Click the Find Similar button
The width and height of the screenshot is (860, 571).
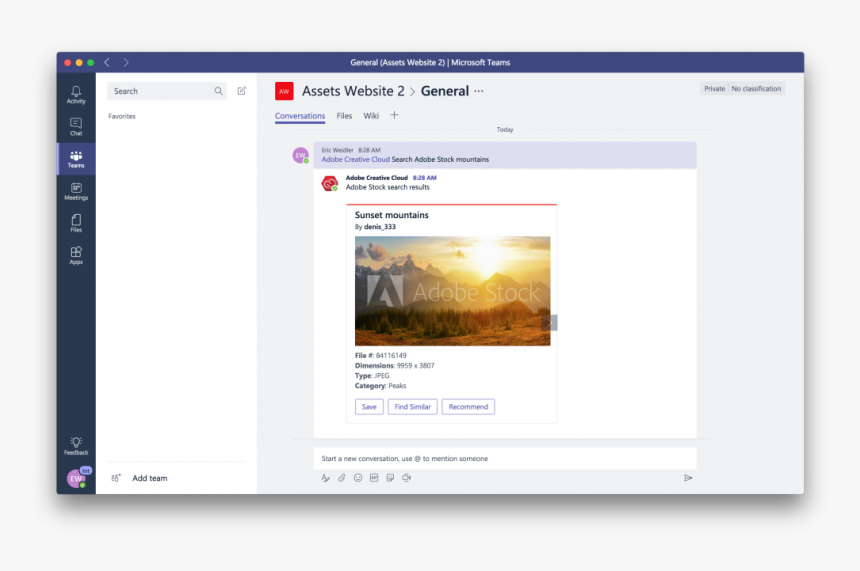coord(412,406)
